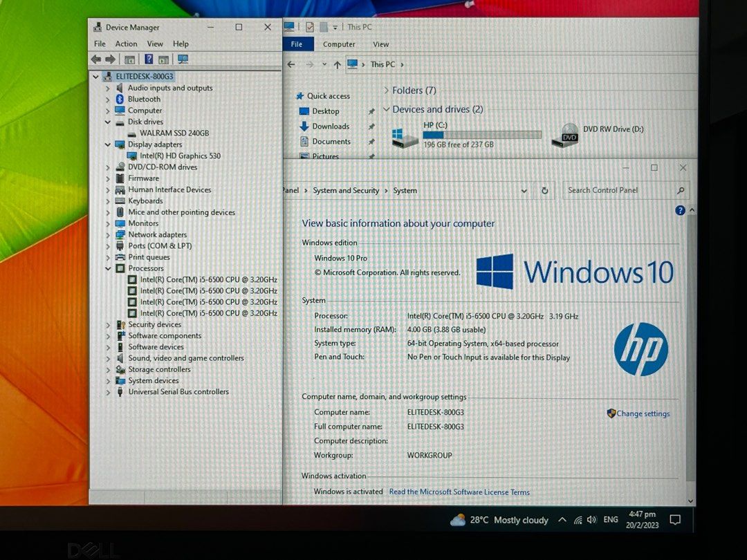Click the Help icon in Device Manager toolbar

pyautogui.click(x=150, y=59)
